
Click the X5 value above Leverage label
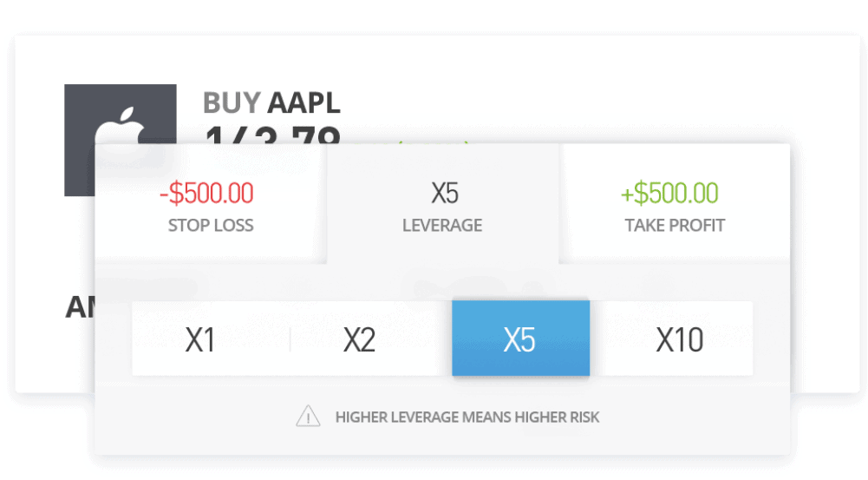(x=445, y=194)
